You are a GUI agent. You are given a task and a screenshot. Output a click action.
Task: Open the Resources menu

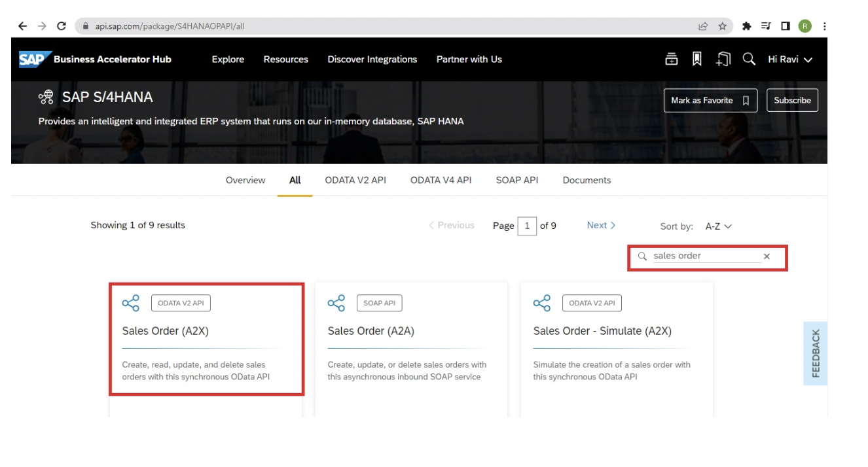(x=286, y=60)
